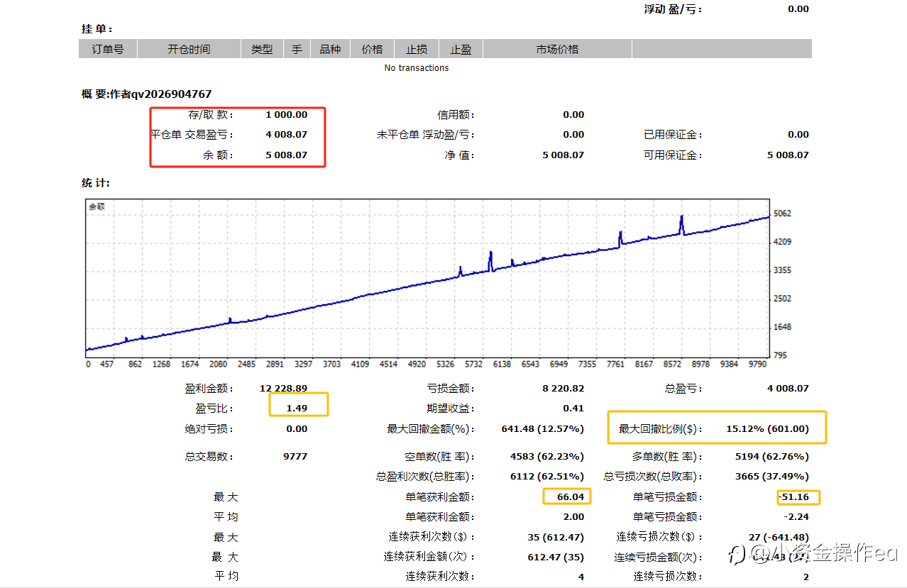Click the 手 column header
907x588 pixels.
(x=297, y=49)
